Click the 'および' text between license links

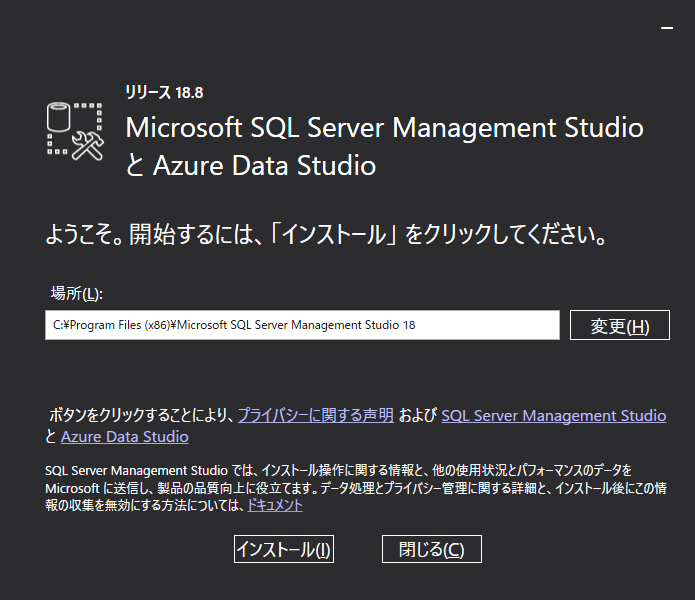point(417,416)
